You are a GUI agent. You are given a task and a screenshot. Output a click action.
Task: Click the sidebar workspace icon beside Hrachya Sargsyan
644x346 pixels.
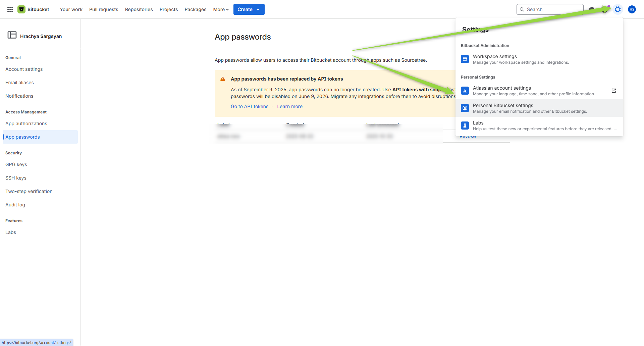[12, 35]
